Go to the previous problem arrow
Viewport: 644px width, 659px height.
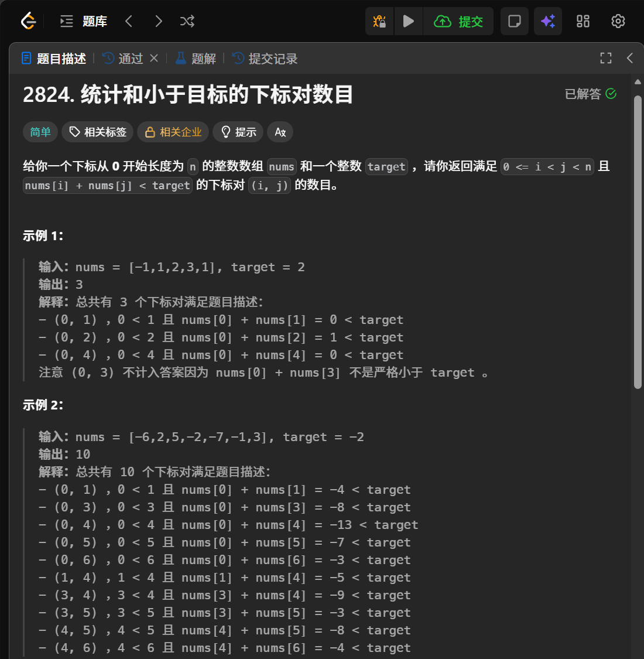pyautogui.click(x=129, y=21)
